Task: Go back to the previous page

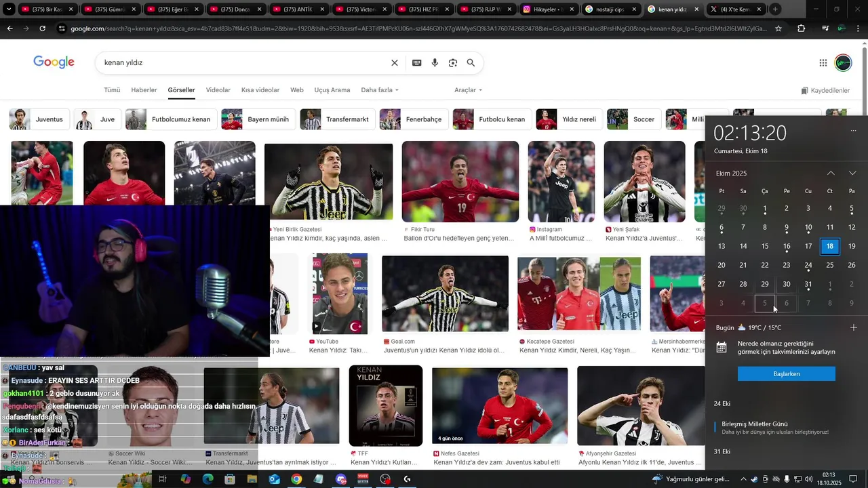Action: coord(9,28)
